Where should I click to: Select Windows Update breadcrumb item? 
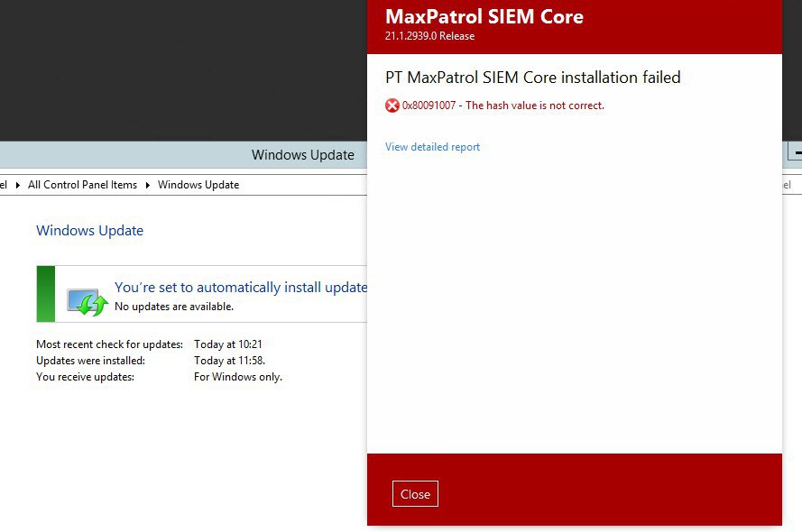point(198,185)
